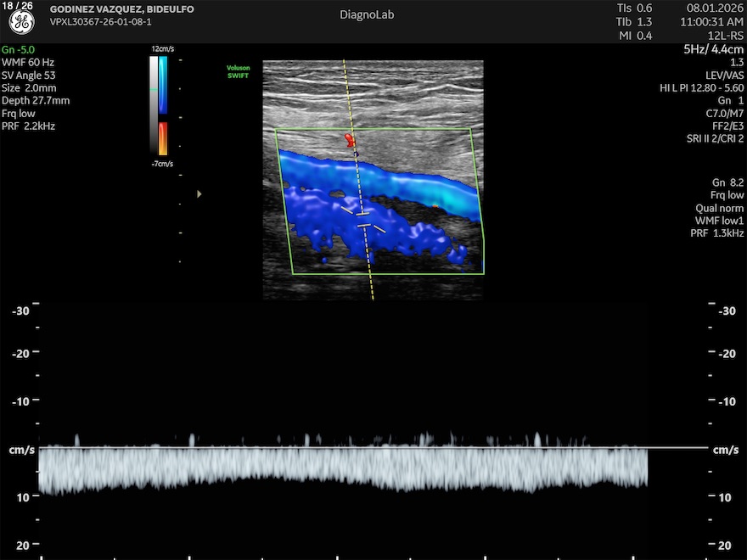Click the blue color Doppler velocity bar

click(163, 85)
